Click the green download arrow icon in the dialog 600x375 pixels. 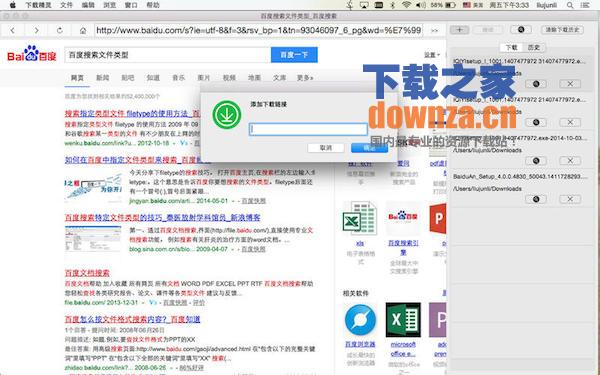point(227,114)
